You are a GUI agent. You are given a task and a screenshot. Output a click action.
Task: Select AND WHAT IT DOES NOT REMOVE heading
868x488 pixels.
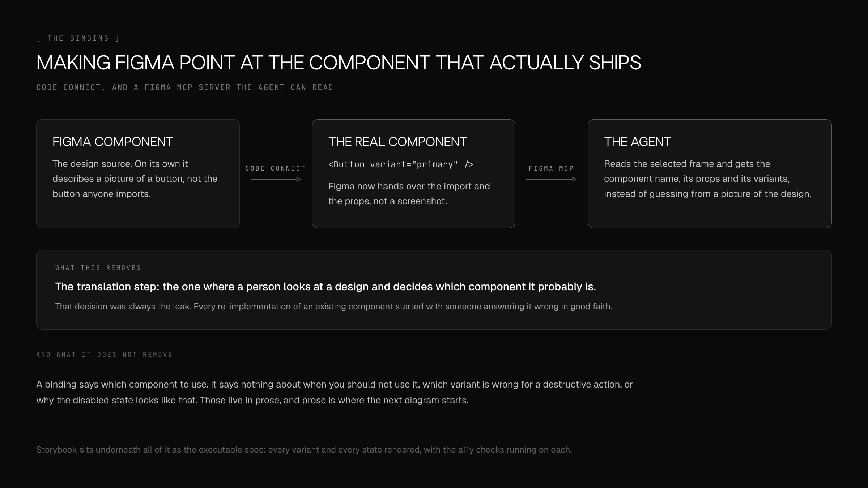pos(105,355)
